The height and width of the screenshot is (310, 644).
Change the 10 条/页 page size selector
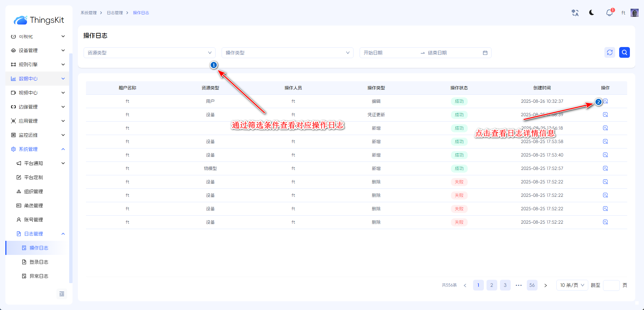[572, 285]
